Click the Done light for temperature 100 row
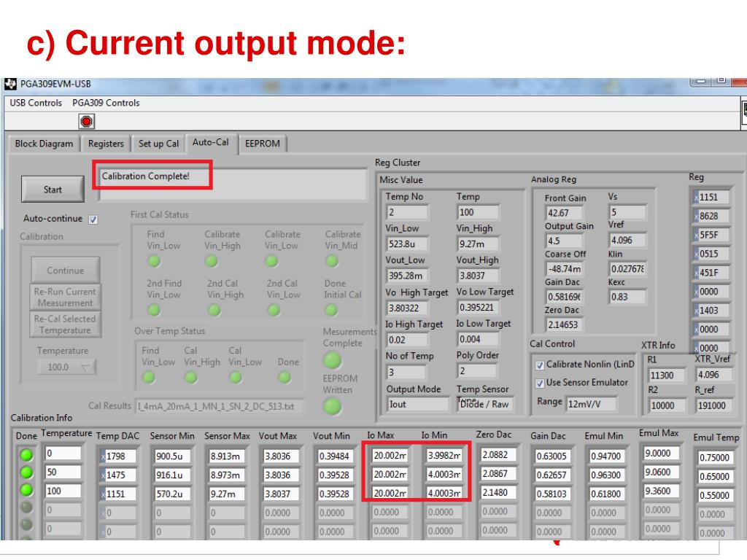747x560 pixels. coord(27,490)
